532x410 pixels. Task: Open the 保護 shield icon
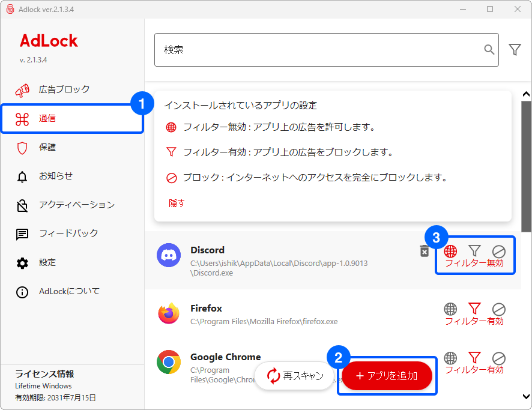pos(23,147)
